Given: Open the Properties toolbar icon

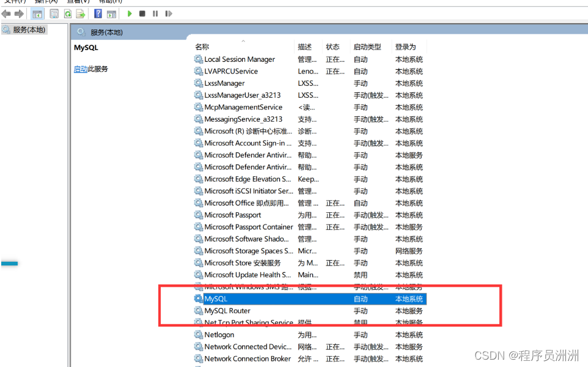Looking at the screenshot, I should (54, 14).
